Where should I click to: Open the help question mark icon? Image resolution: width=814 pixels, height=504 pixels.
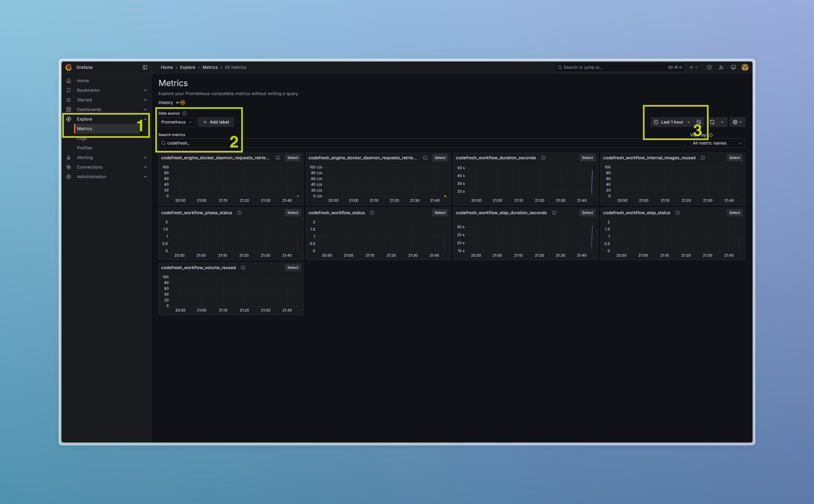pyautogui.click(x=709, y=67)
